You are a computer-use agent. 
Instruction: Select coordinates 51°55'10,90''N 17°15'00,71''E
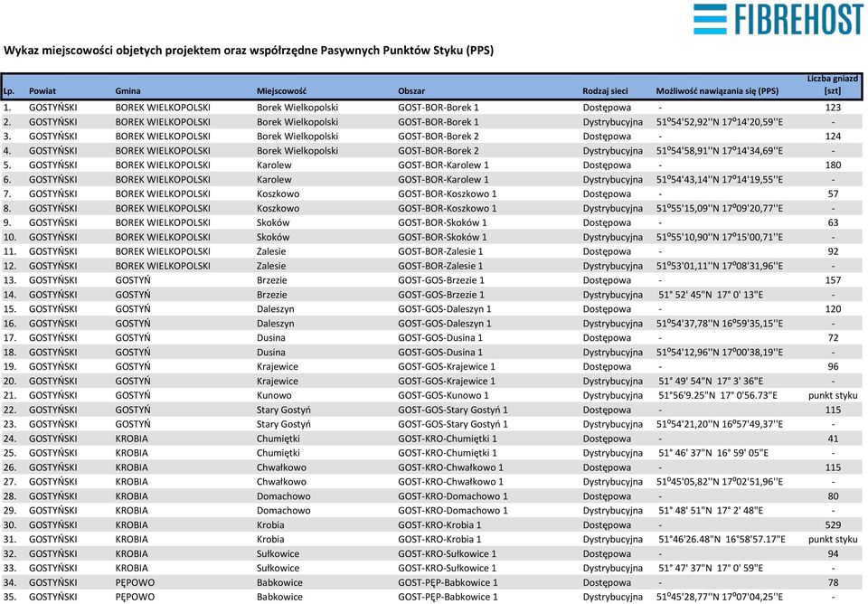720,237
